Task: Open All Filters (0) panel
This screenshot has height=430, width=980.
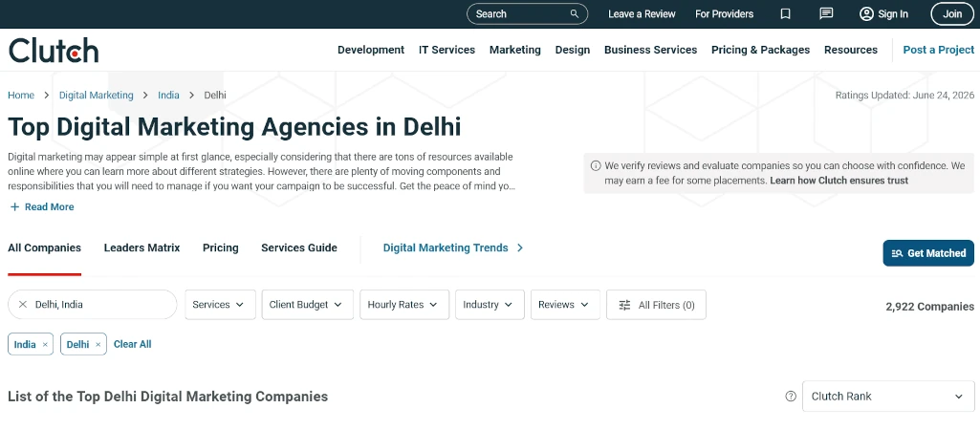Action: pyautogui.click(x=656, y=305)
